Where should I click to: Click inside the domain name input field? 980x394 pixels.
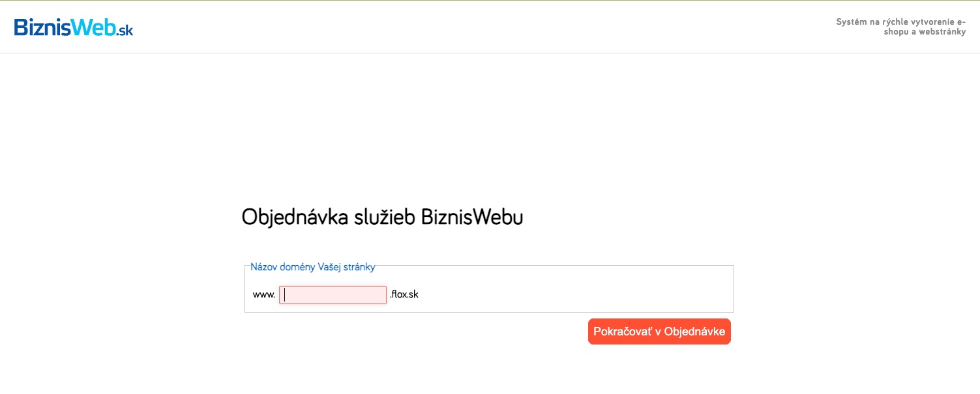click(x=333, y=294)
